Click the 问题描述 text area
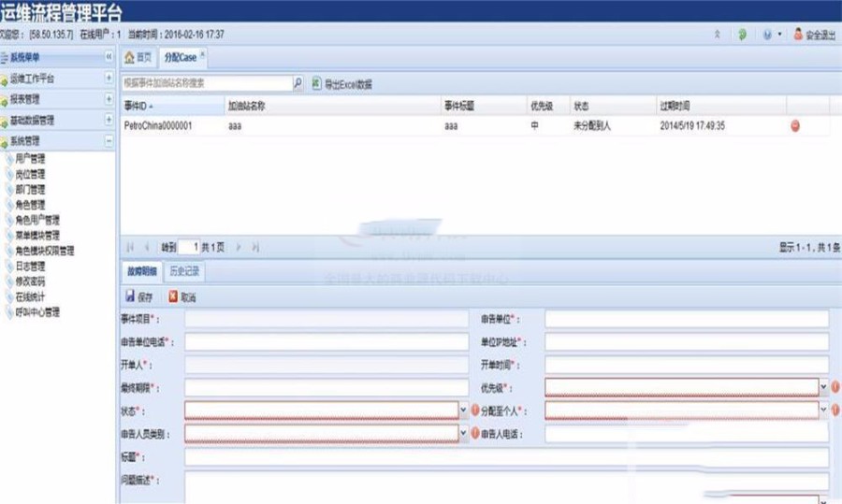 (x=507, y=487)
